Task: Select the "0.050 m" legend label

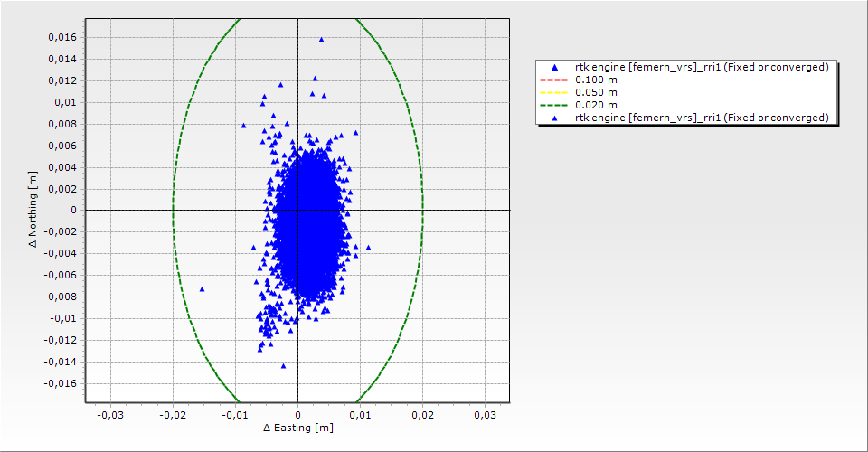Action: tap(597, 93)
